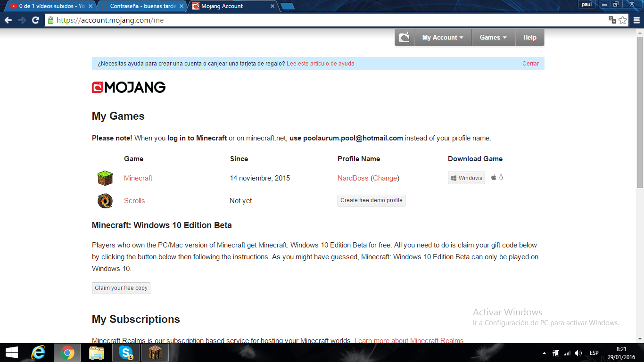Click Chrome icon in taskbar

[67, 353]
